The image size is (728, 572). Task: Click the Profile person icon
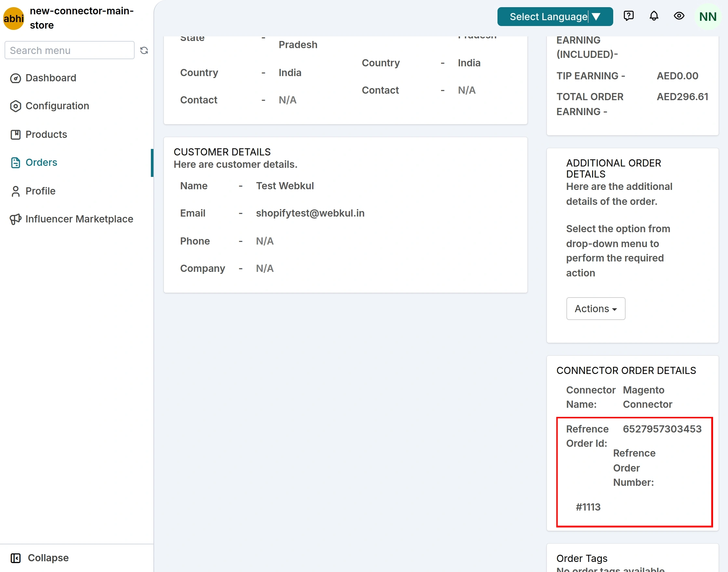[x=15, y=191]
